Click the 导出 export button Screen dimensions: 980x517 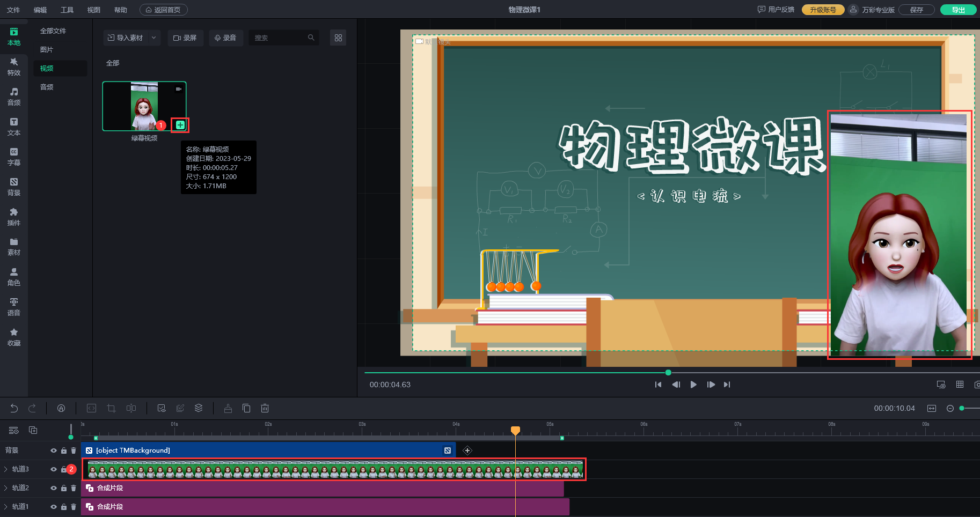[958, 10]
